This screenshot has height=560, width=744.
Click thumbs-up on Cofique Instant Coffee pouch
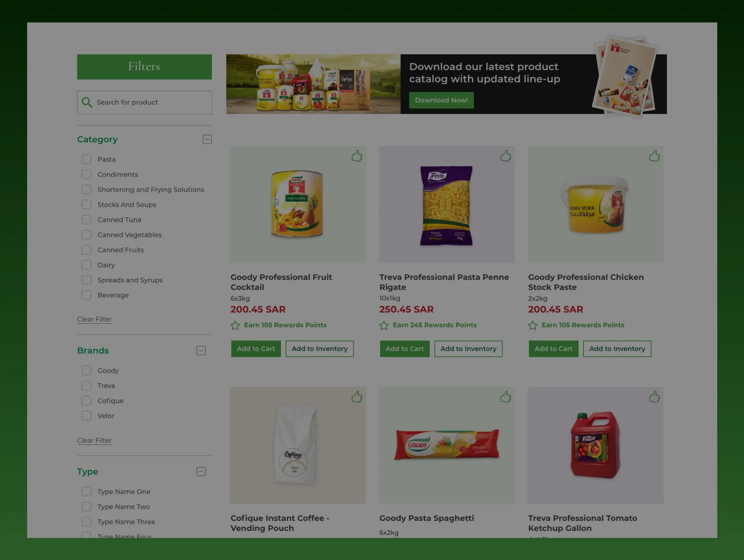click(x=356, y=397)
